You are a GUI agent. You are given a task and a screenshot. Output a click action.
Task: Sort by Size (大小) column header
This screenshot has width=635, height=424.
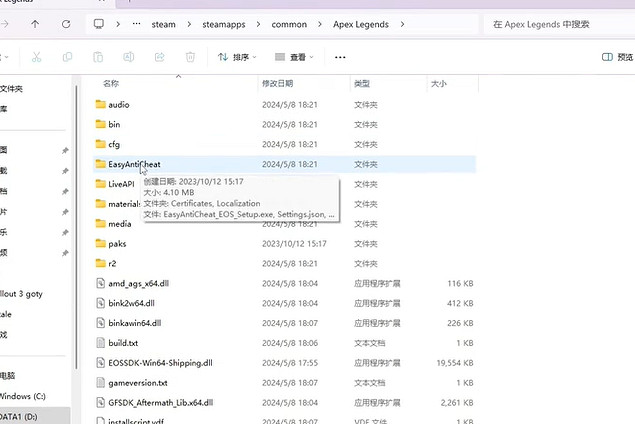[x=439, y=83]
